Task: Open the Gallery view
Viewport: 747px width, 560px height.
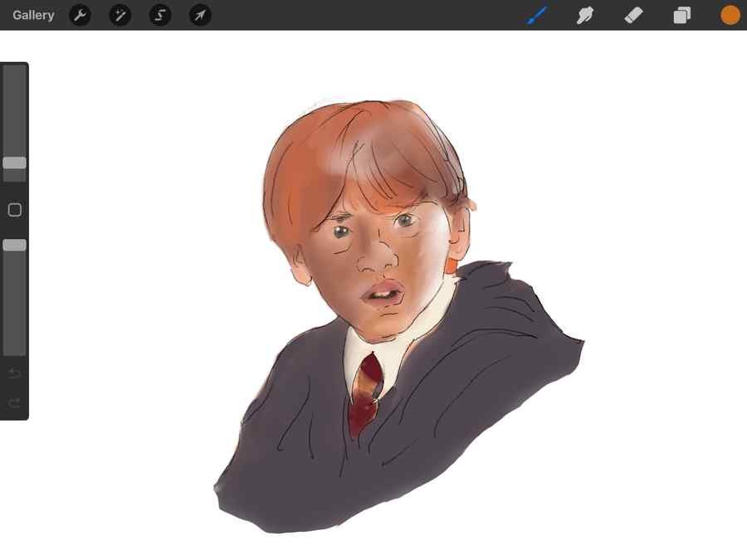Action: 33,15
